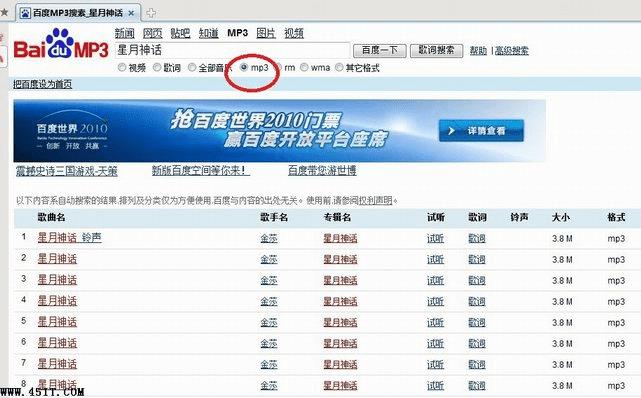Open the 权利声明 link in the disclaimer
The image size is (641, 398).
(375, 201)
